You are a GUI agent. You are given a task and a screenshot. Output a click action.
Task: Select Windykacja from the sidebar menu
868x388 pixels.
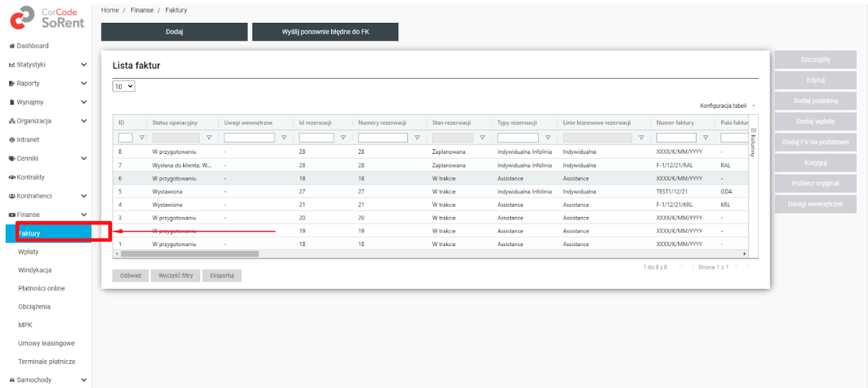[35, 270]
